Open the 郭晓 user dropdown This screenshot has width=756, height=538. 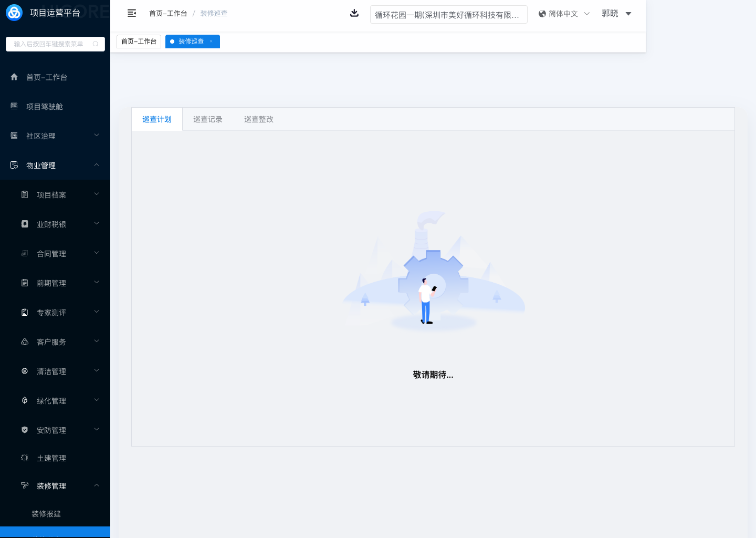[x=628, y=14]
